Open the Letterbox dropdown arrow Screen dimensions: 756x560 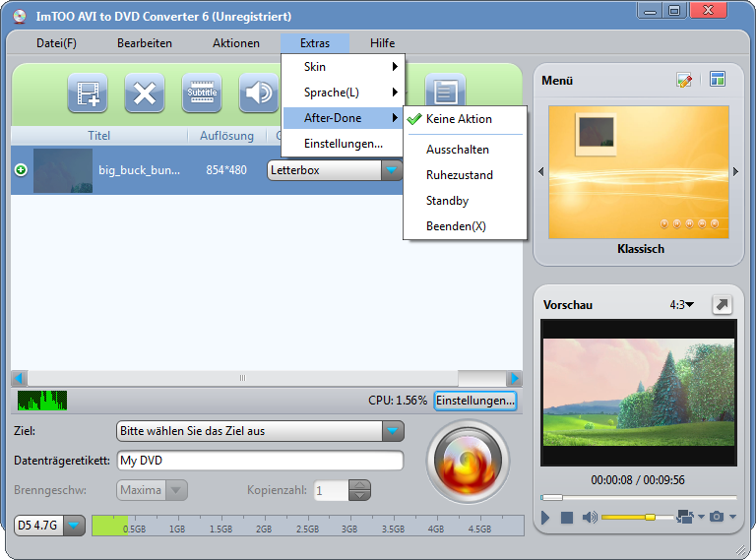click(392, 170)
